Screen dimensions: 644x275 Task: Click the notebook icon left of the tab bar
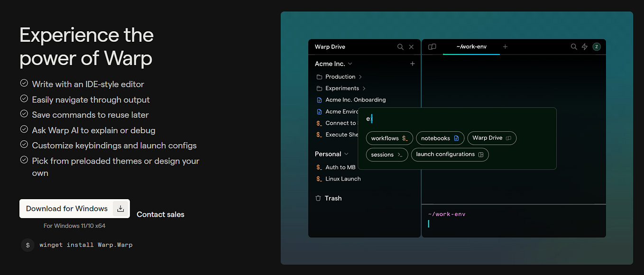(432, 46)
